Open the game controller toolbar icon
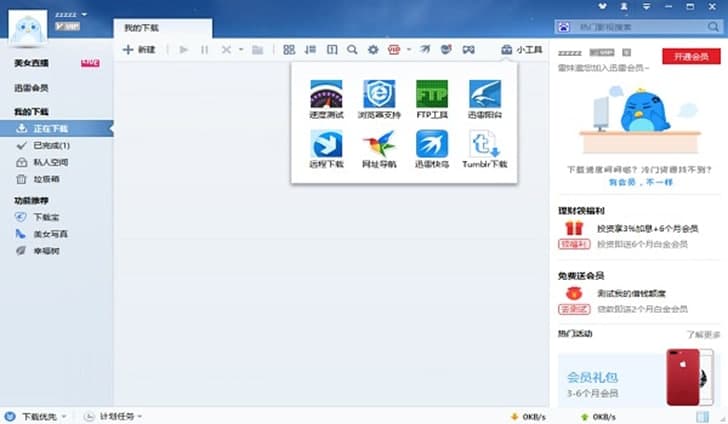728x424 pixels. (x=468, y=49)
